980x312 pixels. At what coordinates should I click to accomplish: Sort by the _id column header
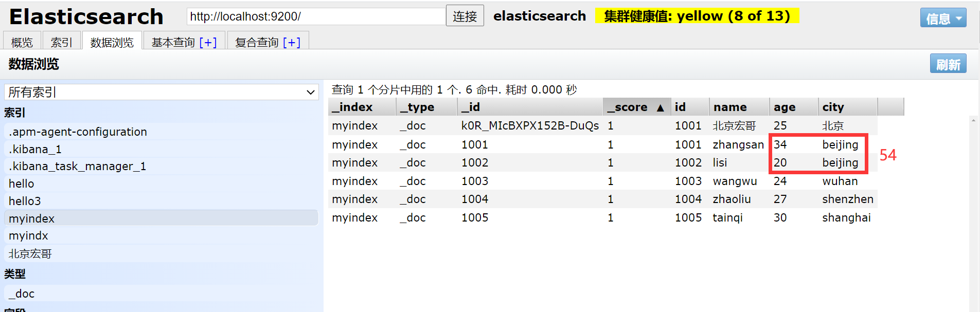click(x=530, y=107)
